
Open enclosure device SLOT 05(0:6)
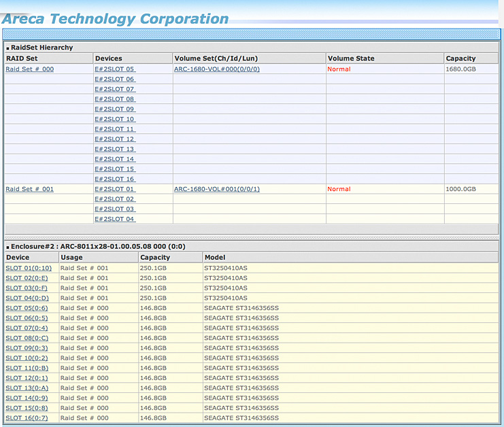(x=27, y=308)
